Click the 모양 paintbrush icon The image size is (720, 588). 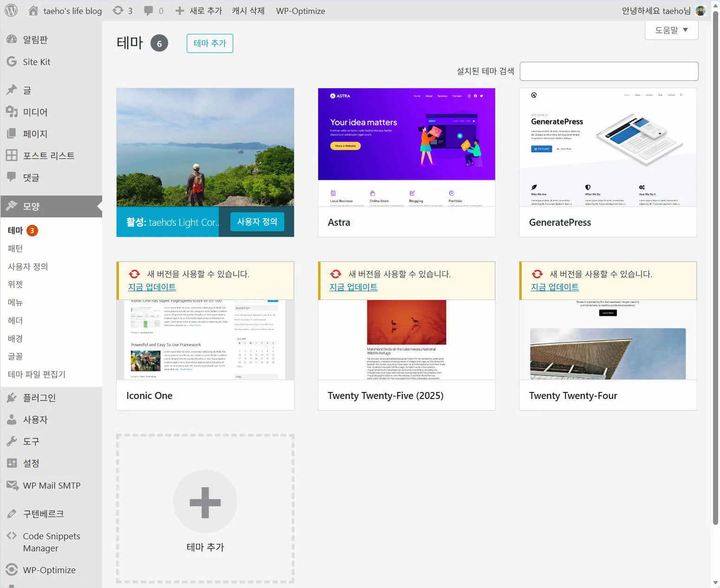click(12, 206)
